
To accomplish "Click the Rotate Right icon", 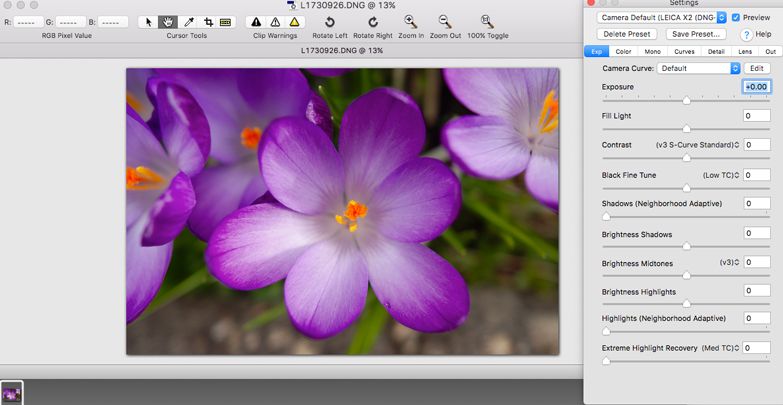I will 371,22.
